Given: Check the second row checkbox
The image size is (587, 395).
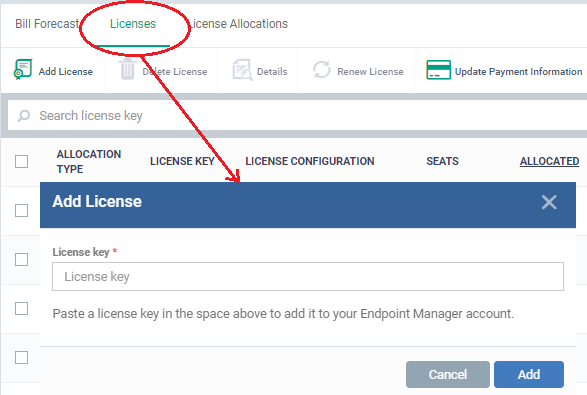Looking at the screenshot, I should click(x=21, y=259).
